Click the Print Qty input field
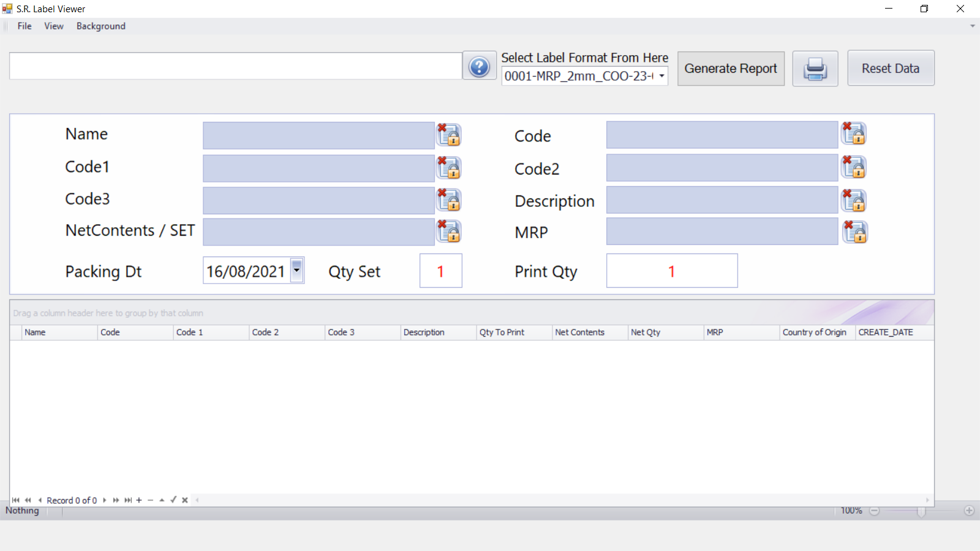The width and height of the screenshot is (980, 551). click(x=671, y=271)
